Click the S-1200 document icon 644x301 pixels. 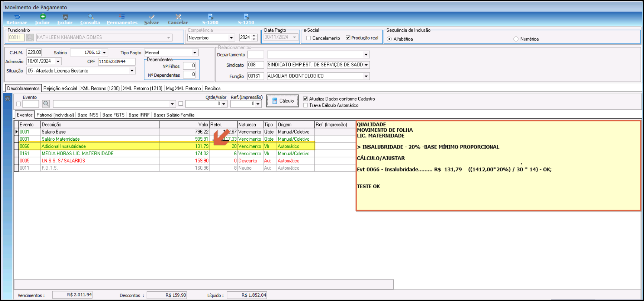210,16
